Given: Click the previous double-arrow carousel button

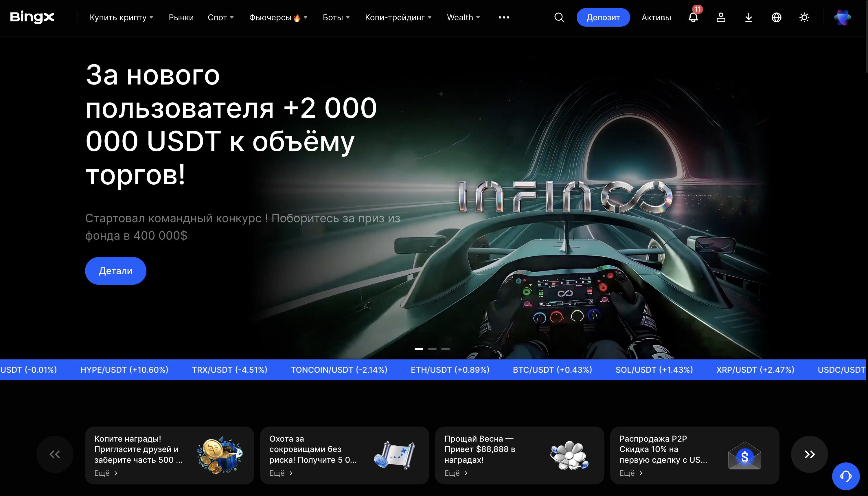Looking at the screenshot, I should click(x=55, y=454).
